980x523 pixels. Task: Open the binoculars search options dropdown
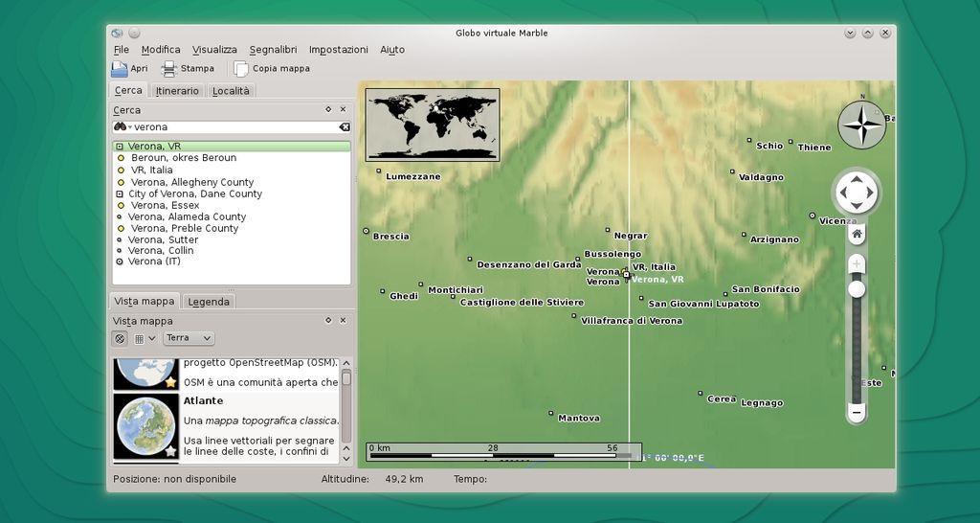click(x=122, y=126)
